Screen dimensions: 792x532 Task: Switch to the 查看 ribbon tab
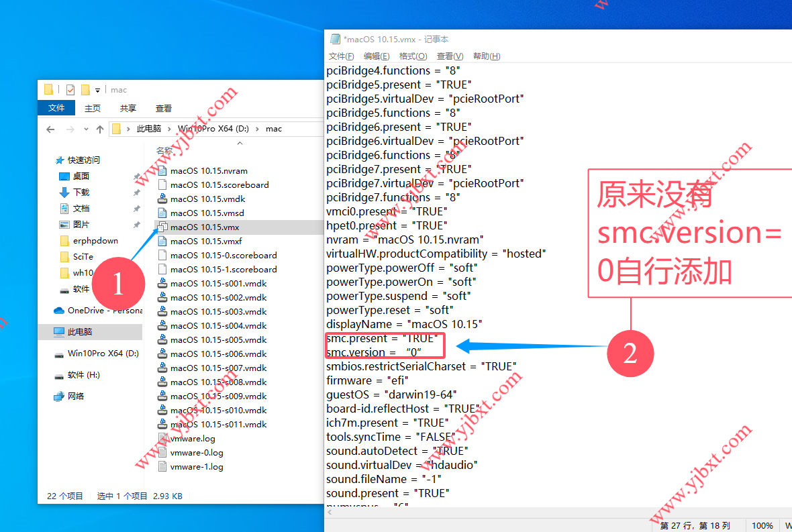[x=163, y=109]
